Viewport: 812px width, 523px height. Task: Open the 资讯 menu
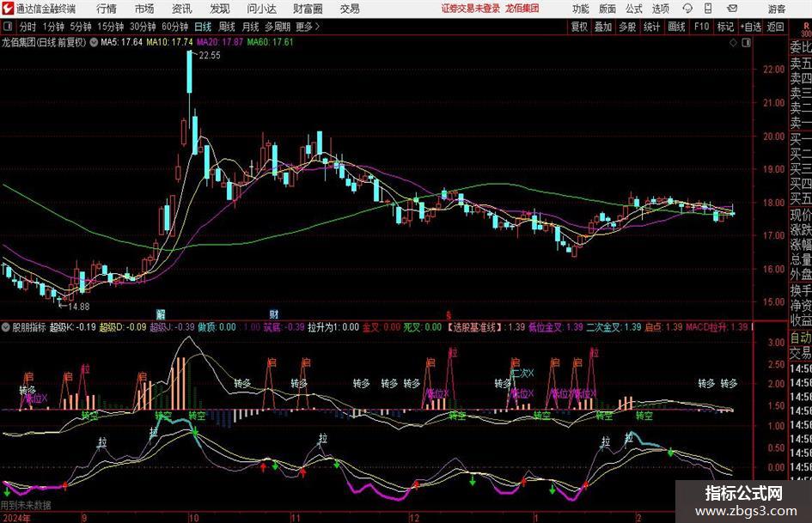click(181, 9)
